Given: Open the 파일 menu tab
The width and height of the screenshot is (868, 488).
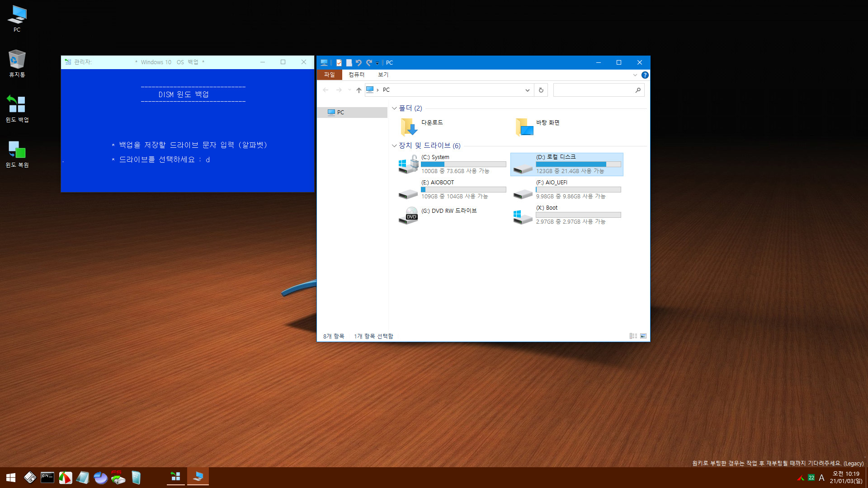Looking at the screenshot, I should pyautogui.click(x=330, y=75).
